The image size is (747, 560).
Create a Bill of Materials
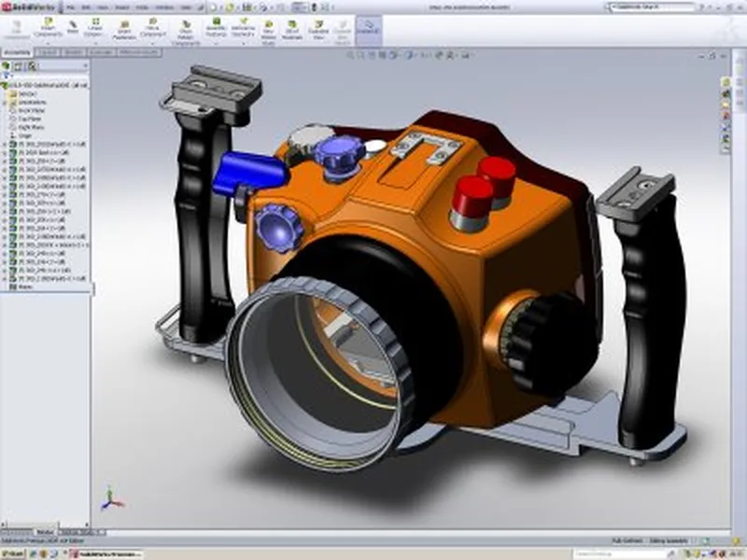[x=292, y=26]
